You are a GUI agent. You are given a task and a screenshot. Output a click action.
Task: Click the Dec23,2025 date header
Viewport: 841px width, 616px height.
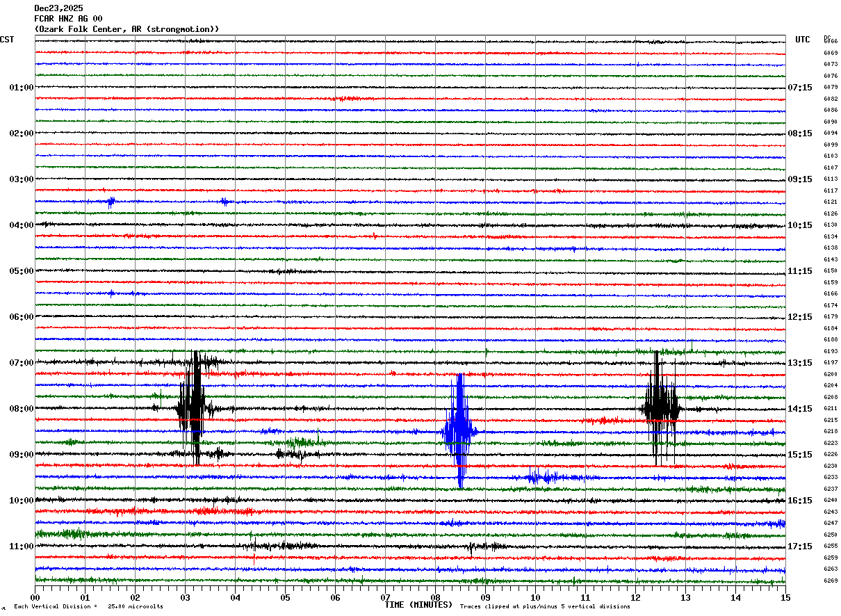point(58,8)
